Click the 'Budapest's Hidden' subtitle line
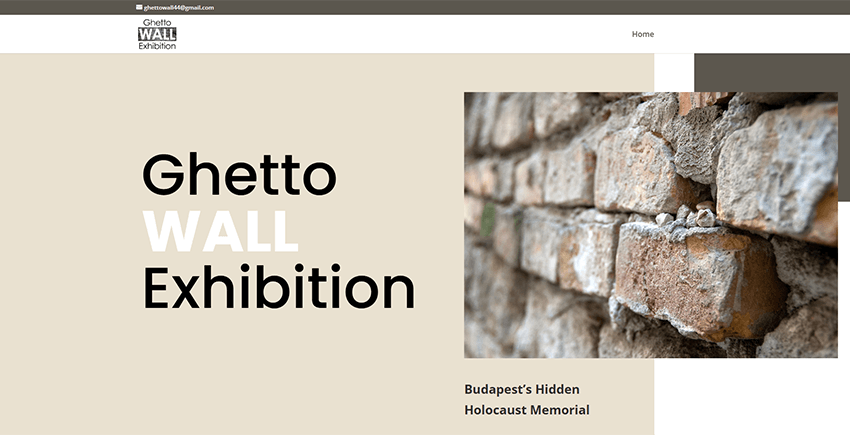The height and width of the screenshot is (435, 850). 522,389
